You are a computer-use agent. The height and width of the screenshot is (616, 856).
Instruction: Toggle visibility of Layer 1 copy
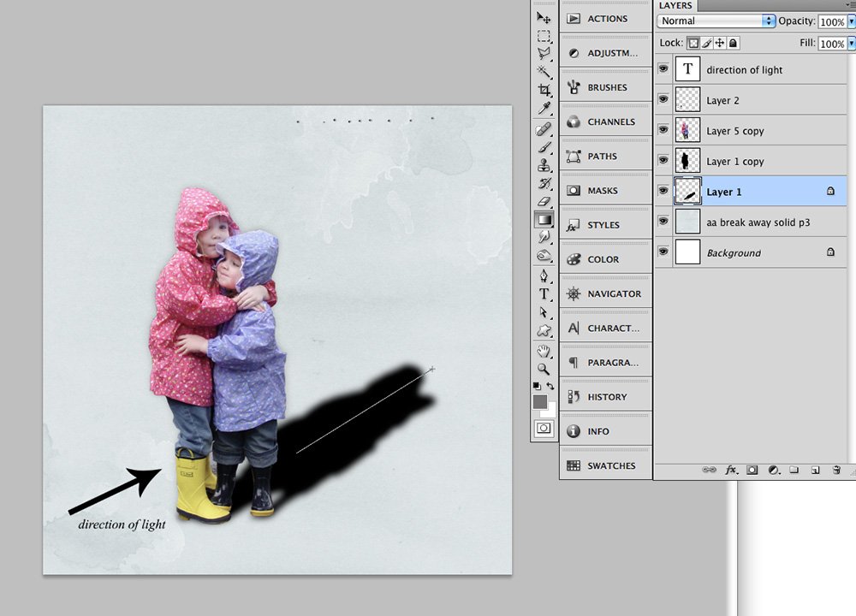click(x=663, y=161)
